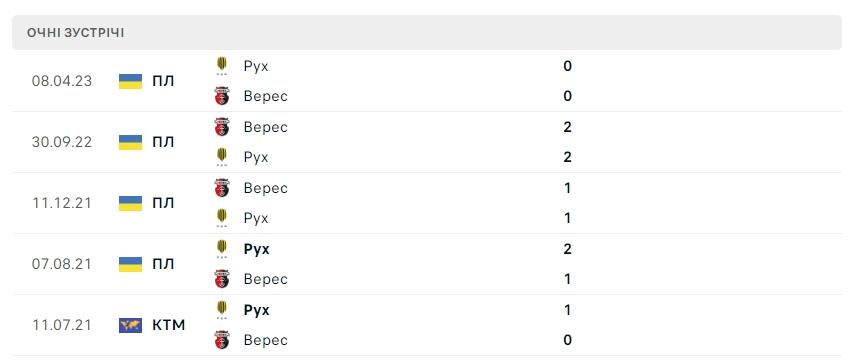
Task: Click Рух score 2 in 30.09.22 match
Action: point(568,157)
